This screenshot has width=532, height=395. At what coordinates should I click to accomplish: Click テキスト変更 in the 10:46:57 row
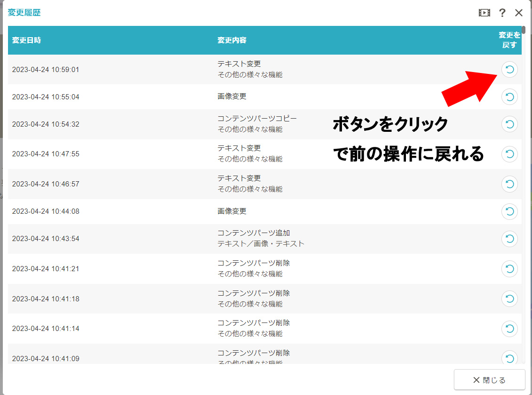[239, 178]
